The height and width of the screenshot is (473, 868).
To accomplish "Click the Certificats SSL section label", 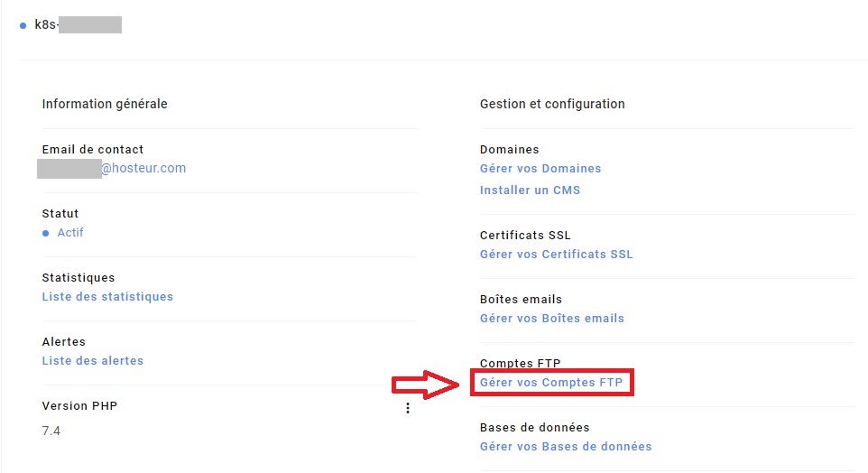I will pos(525,236).
